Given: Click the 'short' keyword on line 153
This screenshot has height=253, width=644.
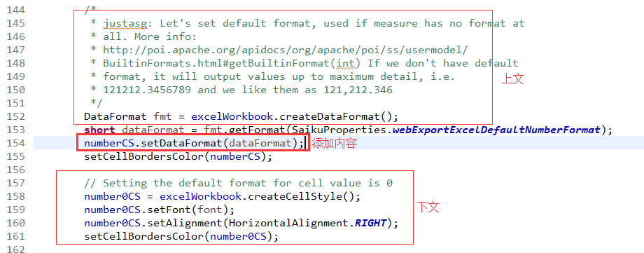Looking at the screenshot, I should [100, 130].
